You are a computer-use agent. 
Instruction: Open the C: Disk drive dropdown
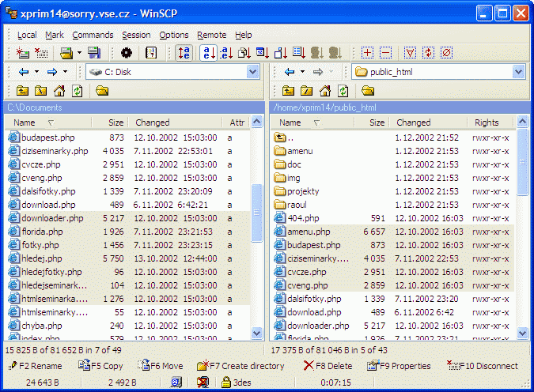coord(252,72)
